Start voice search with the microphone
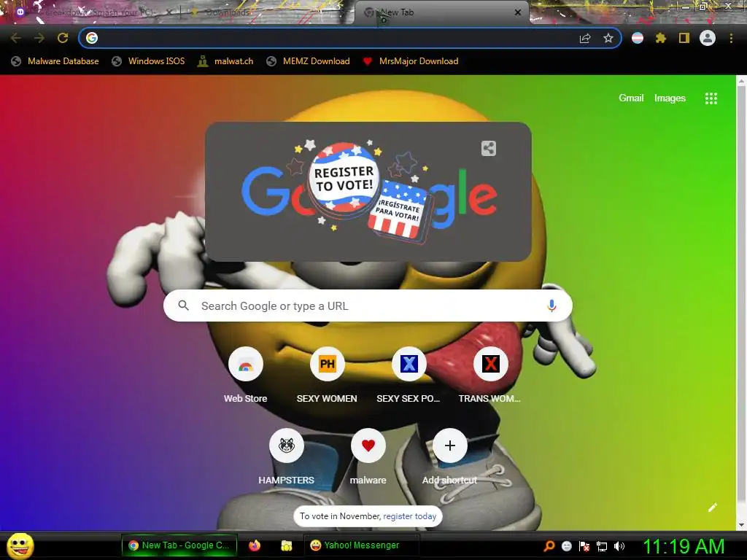 tap(551, 306)
